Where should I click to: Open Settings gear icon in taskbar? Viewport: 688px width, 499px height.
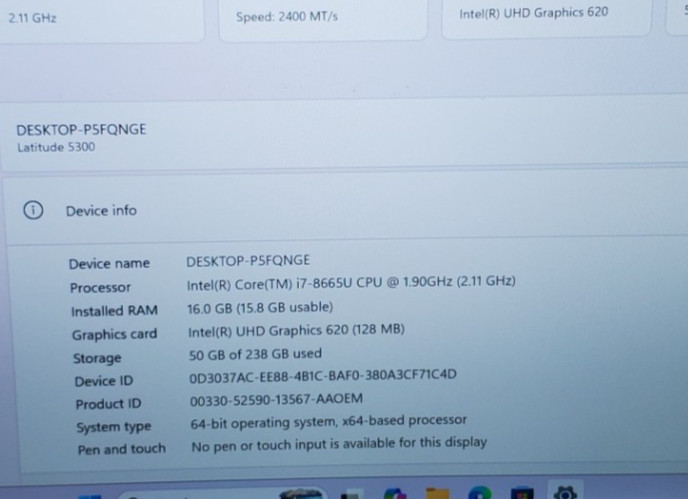point(565,492)
